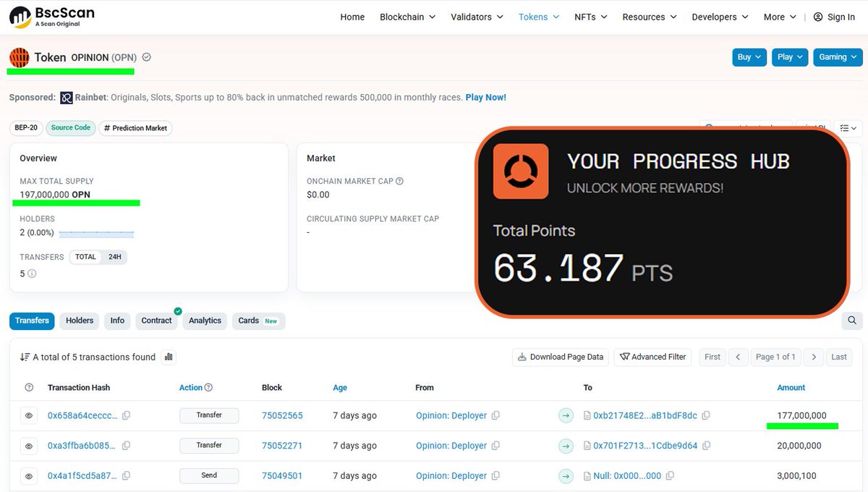Click the verified badge next to OPN

coord(146,56)
